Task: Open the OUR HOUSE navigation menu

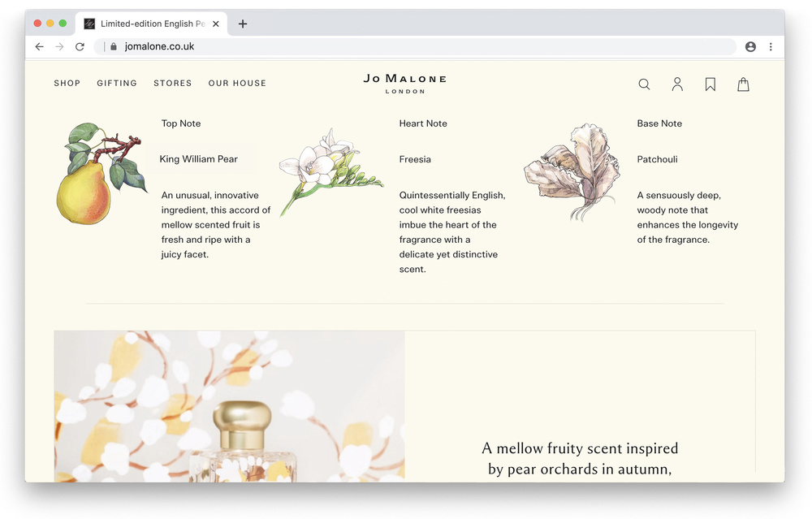Action: click(237, 83)
